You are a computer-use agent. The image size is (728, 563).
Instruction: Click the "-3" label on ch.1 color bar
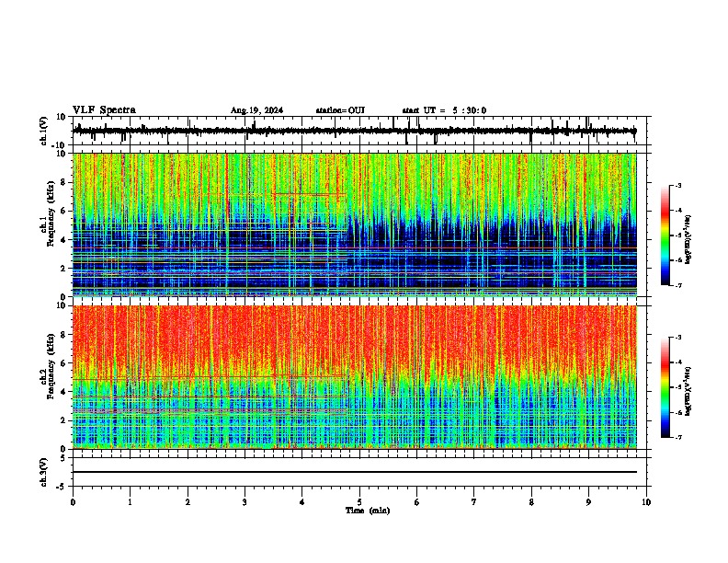pos(678,185)
